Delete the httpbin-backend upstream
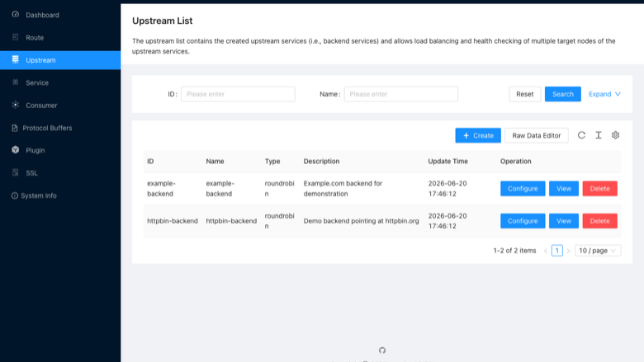644x362 pixels. (x=599, y=221)
